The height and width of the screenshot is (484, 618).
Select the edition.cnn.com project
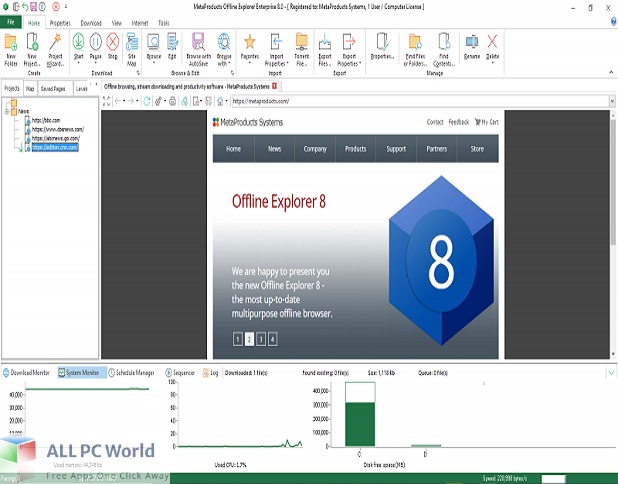pos(55,147)
